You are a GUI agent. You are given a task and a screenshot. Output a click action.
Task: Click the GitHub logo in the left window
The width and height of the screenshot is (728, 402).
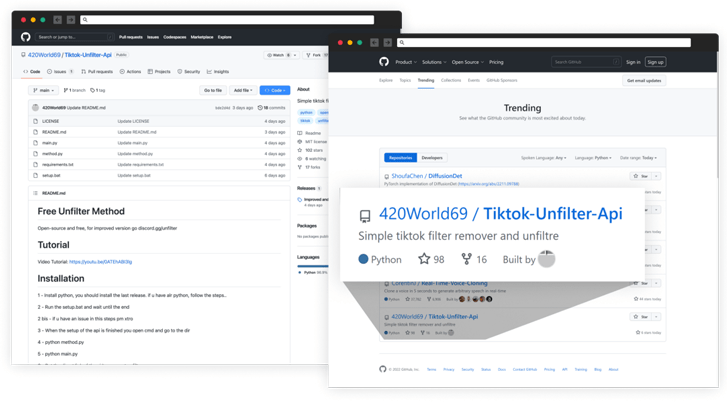[x=26, y=37]
